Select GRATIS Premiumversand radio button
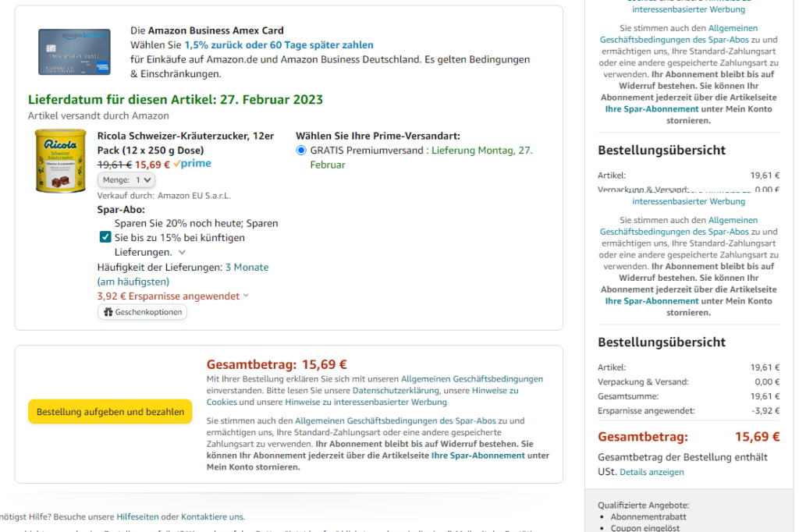This screenshot has height=532, width=799. tap(301, 151)
